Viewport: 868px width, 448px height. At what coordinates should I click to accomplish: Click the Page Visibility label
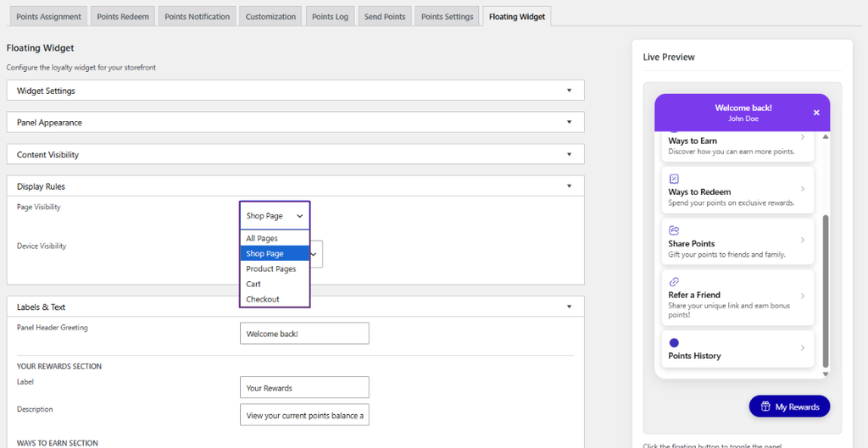coord(39,207)
